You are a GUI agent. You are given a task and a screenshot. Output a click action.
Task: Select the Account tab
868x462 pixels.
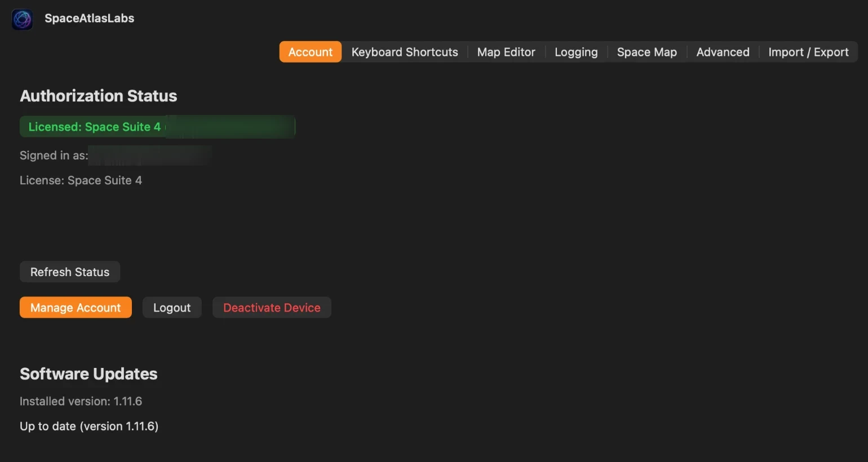pos(311,52)
